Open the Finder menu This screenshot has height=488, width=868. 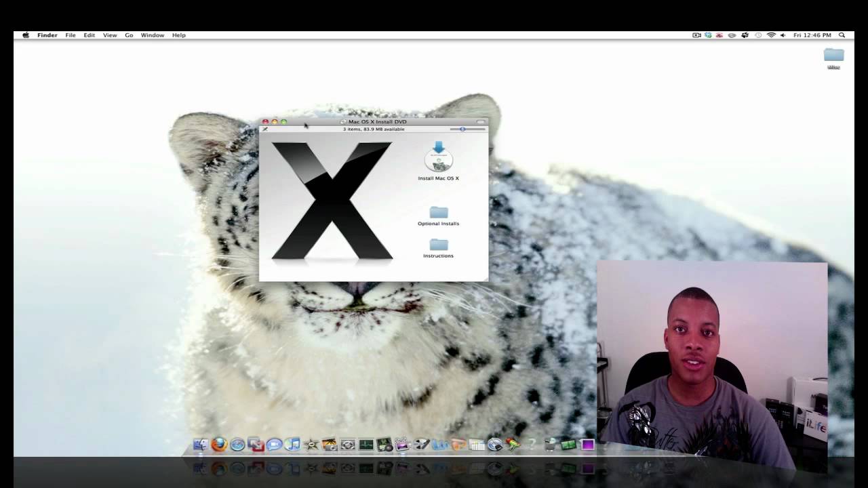47,35
